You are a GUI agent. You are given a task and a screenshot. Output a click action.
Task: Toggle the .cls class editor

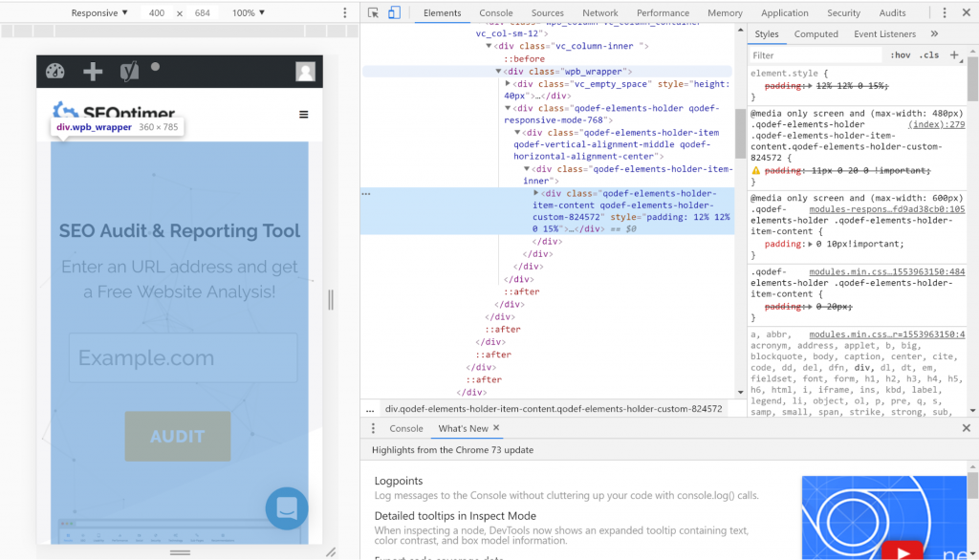click(x=928, y=55)
